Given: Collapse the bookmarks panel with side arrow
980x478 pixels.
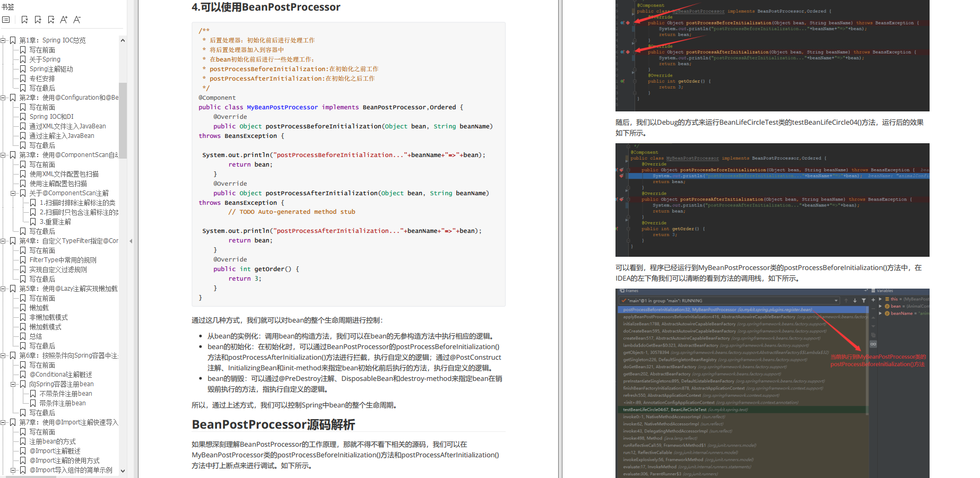Looking at the screenshot, I should click(x=131, y=241).
